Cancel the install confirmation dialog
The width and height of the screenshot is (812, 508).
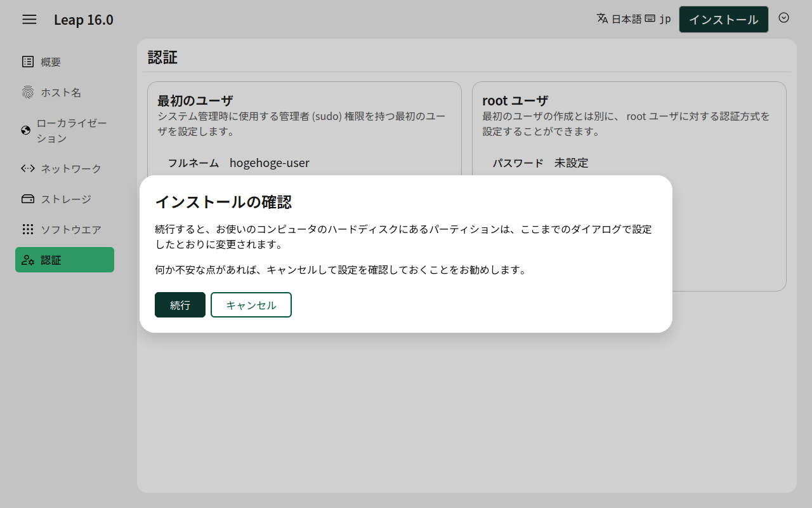(x=251, y=305)
